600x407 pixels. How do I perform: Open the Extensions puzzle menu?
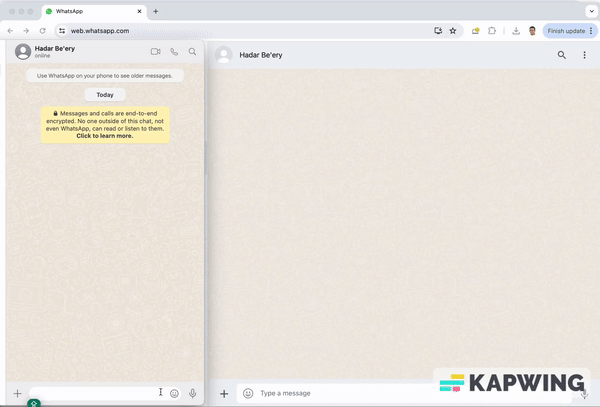492,31
